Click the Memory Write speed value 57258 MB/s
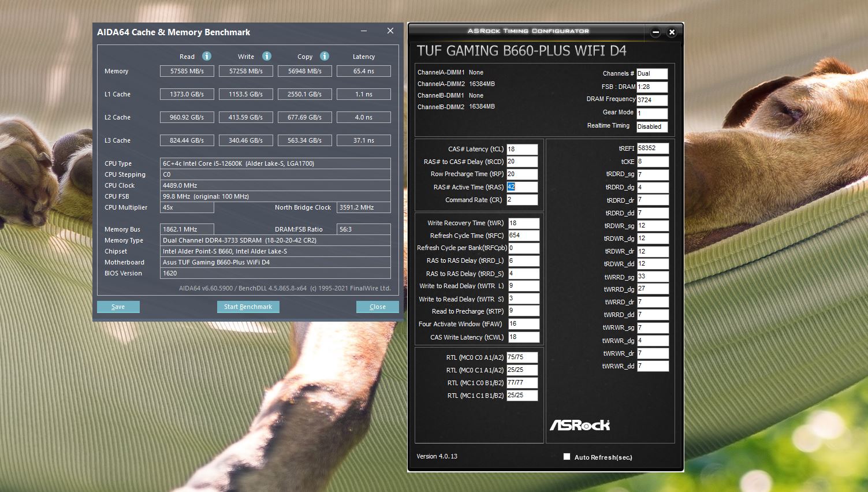Screen dimensions: 868x492 [246, 71]
